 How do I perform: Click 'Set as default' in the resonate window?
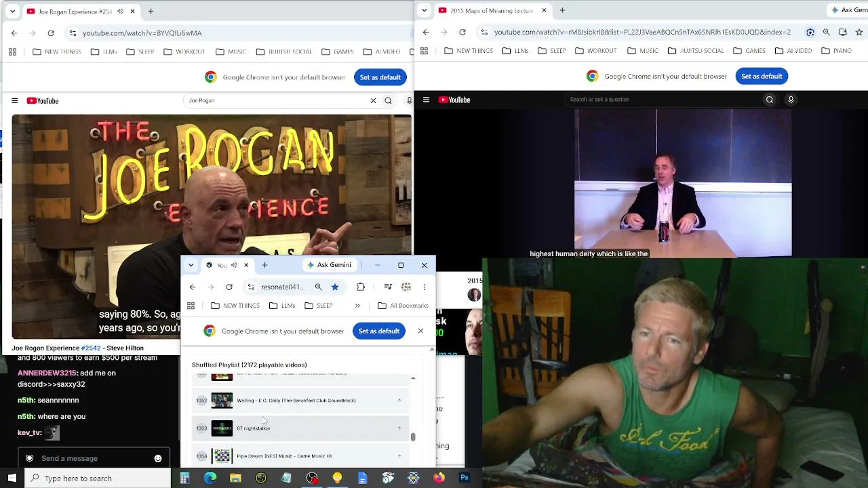[379, 331]
